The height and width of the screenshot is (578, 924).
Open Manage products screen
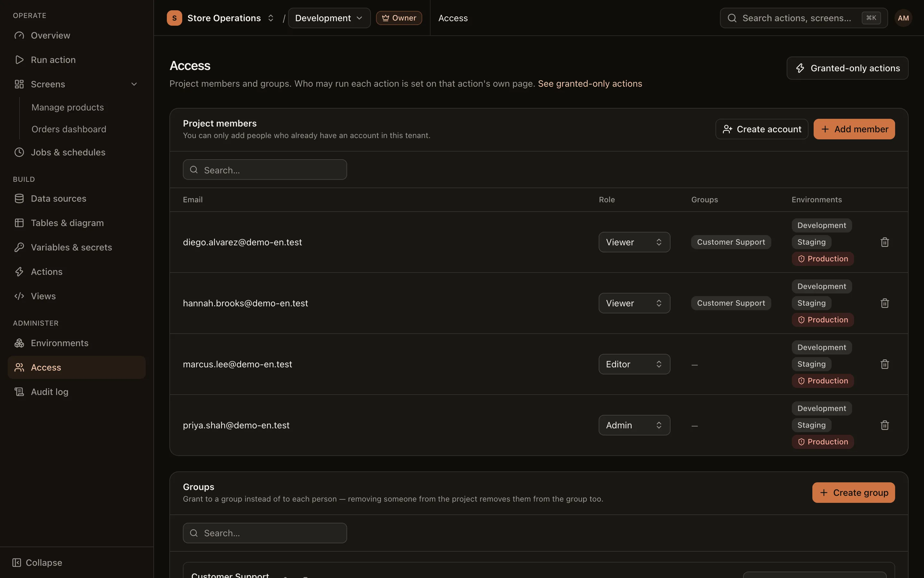pos(68,108)
